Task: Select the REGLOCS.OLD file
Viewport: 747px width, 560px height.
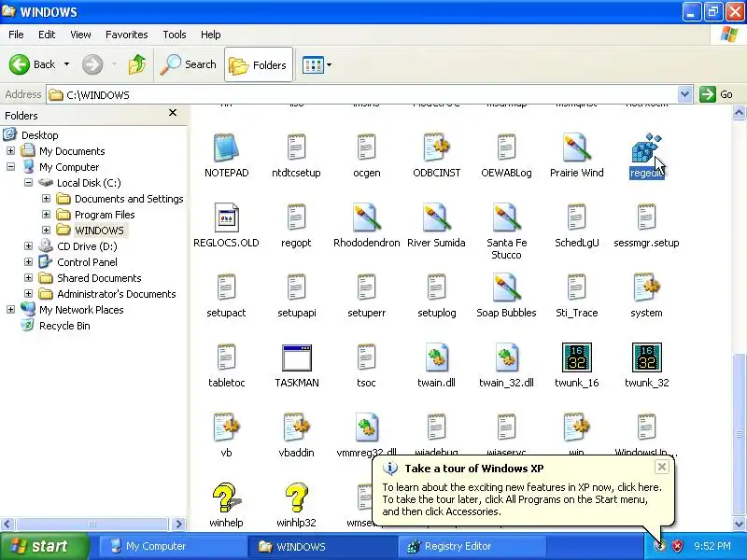Action: (x=226, y=217)
